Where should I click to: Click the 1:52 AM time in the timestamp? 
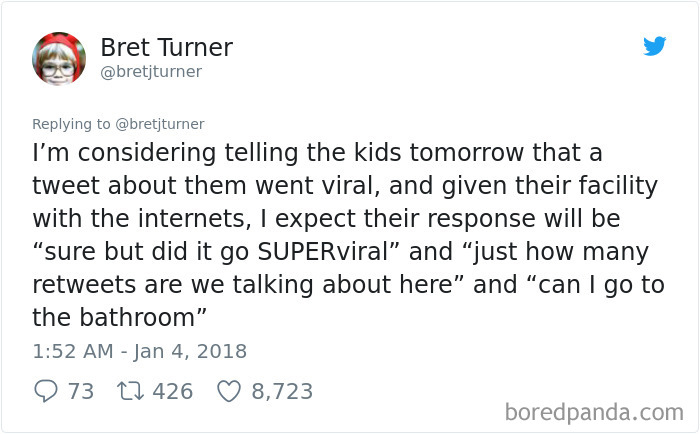click(71, 351)
